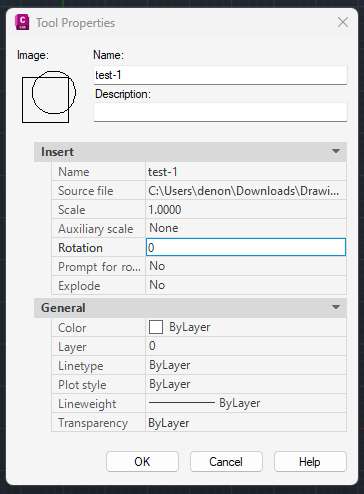The width and height of the screenshot is (364, 494).
Task: Click the Rotation value input field
Action: [246, 247]
